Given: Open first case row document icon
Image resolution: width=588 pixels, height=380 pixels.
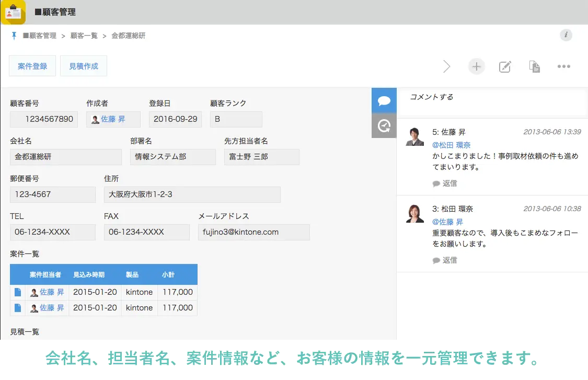Looking at the screenshot, I should (x=18, y=292).
